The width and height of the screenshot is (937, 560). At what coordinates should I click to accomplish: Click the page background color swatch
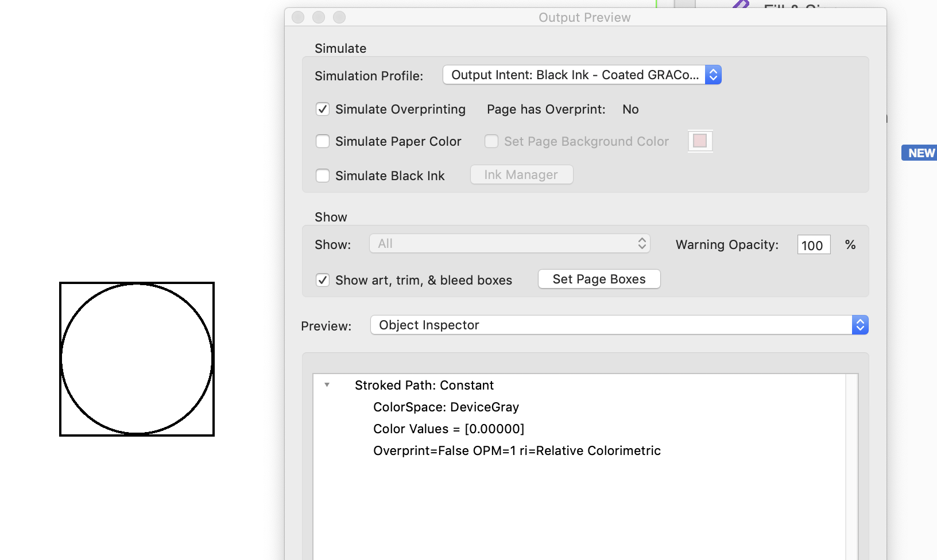(700, 141)
